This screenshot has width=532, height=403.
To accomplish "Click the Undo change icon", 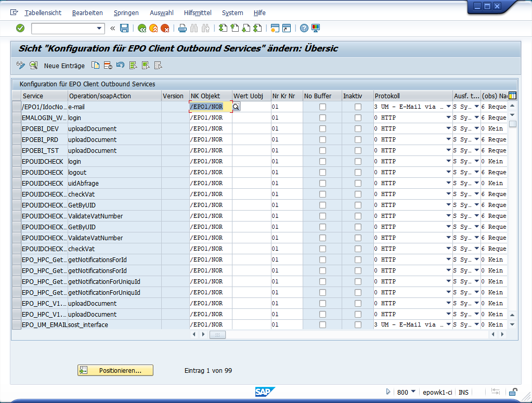I will tap(121, 65).
